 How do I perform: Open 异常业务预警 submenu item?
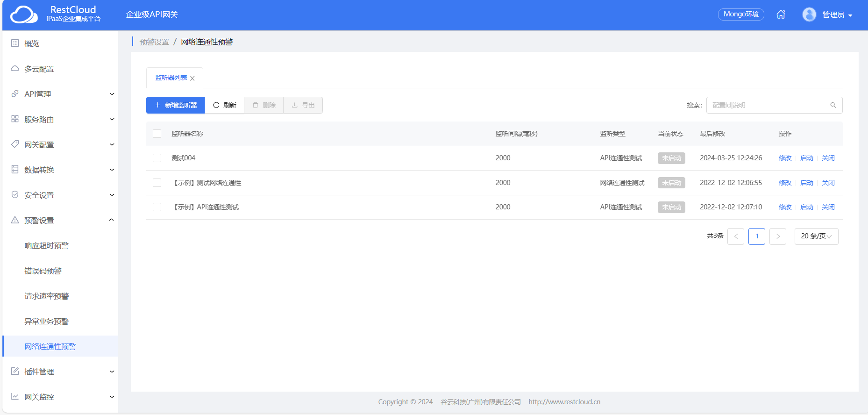[47, 322]
